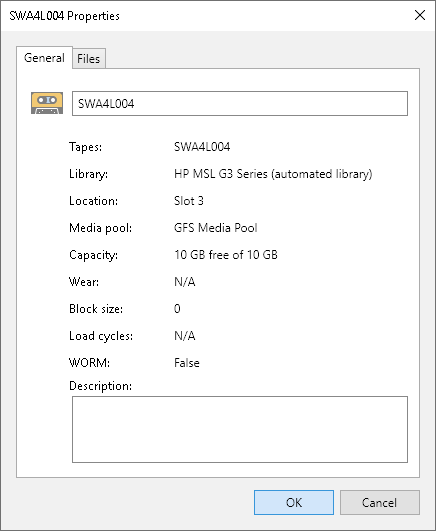Viewport: 436px width, 531px height.
Task: Click the Load cycles N/A value
Action: (185, 336)
